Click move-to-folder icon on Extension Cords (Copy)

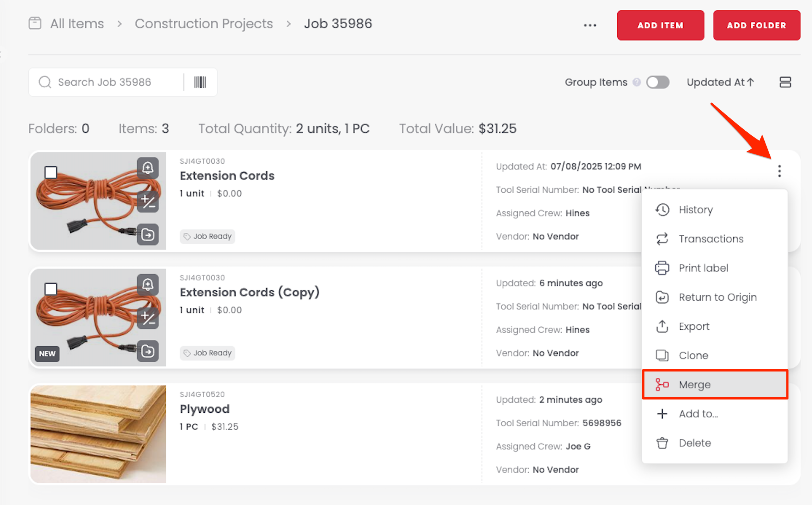coord(148,351)
